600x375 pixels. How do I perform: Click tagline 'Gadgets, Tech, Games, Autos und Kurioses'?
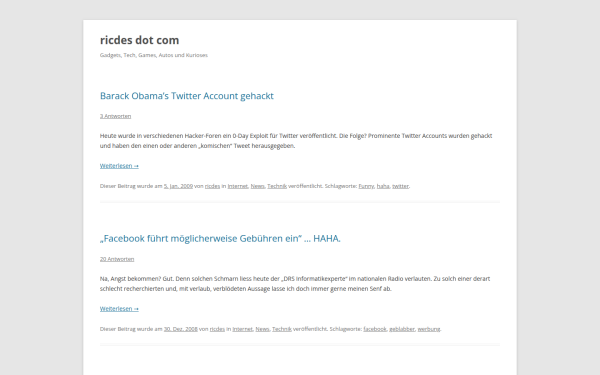pyautogui.click(x=153, y=55)
